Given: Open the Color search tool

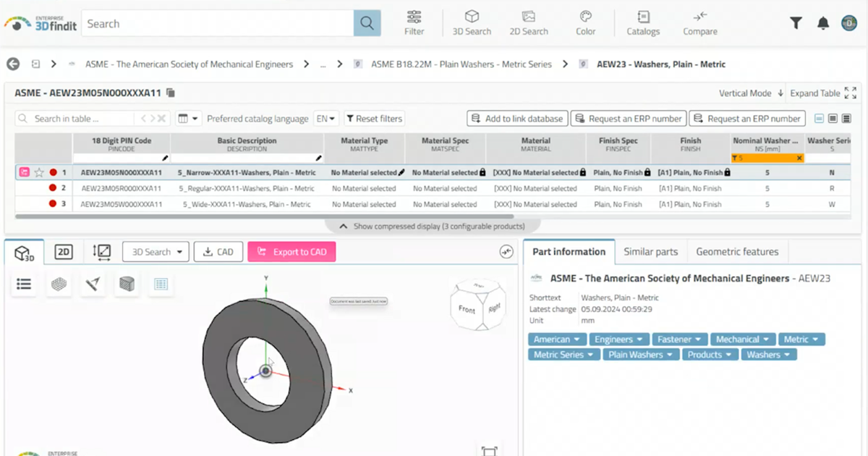Looking at the screenshot, I should click(586, 23).
